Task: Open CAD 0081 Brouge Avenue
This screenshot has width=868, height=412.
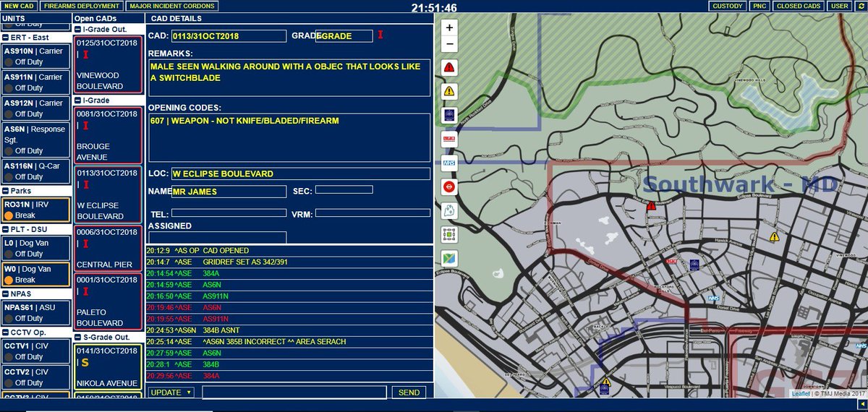Action: (108, 134)
